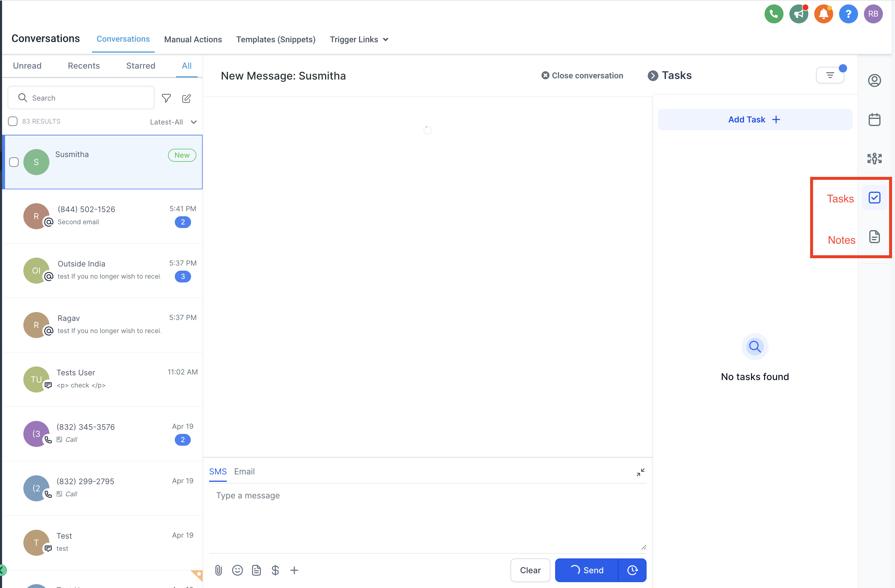Tick the Susmitha conversation checkbox
This screenshot has height=588, width=895.
tap(14, 162)
